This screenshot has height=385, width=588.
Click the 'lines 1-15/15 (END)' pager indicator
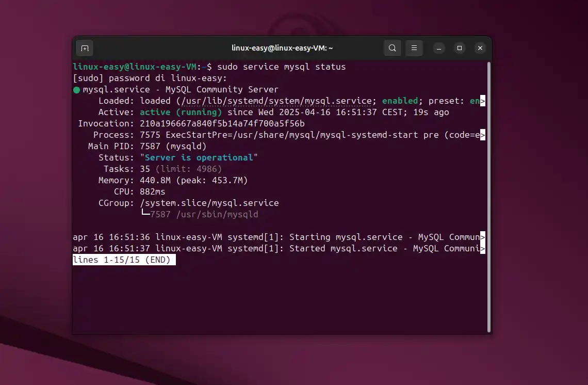pos(124,260)
